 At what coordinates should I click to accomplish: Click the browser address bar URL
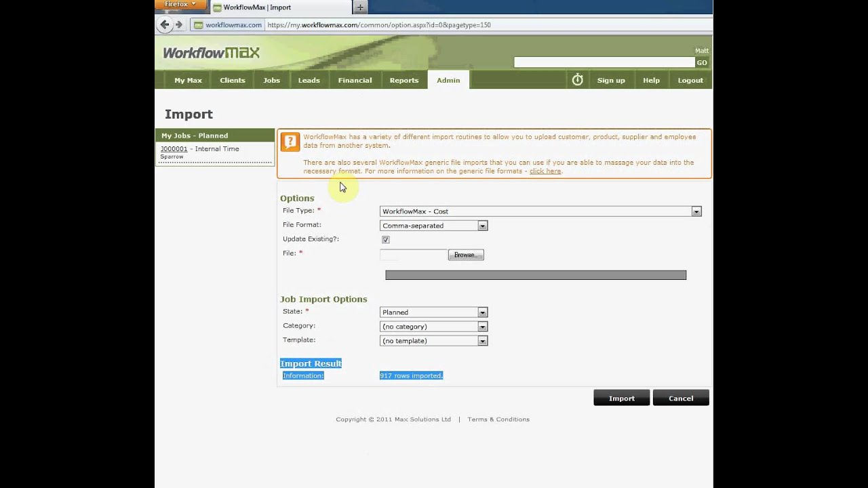click(x=378, y=25)
